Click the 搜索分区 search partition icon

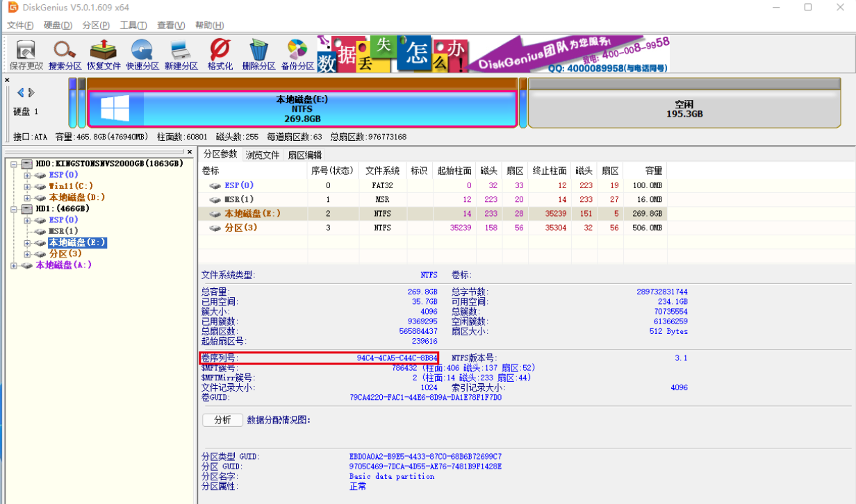(x=65, y=55)
